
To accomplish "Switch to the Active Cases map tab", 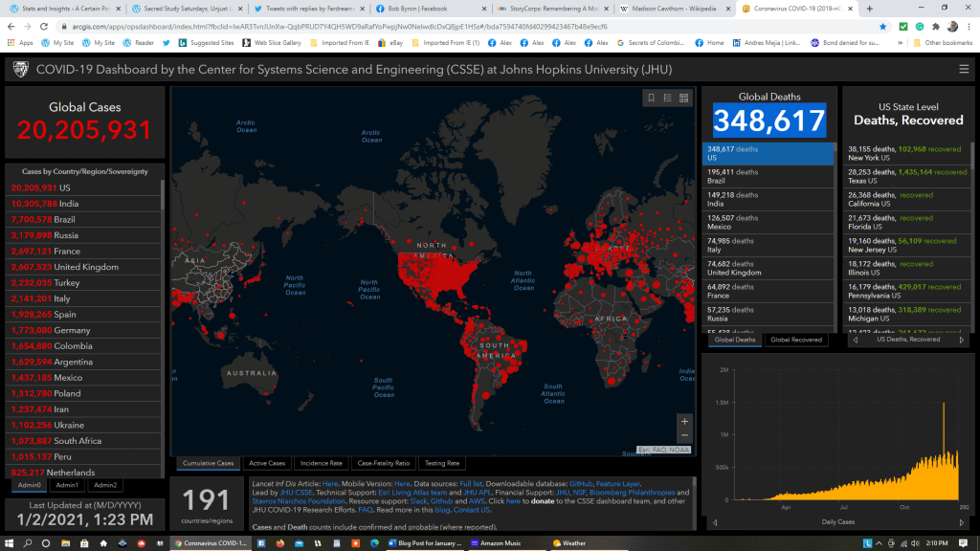I will [x=266, y=463].
